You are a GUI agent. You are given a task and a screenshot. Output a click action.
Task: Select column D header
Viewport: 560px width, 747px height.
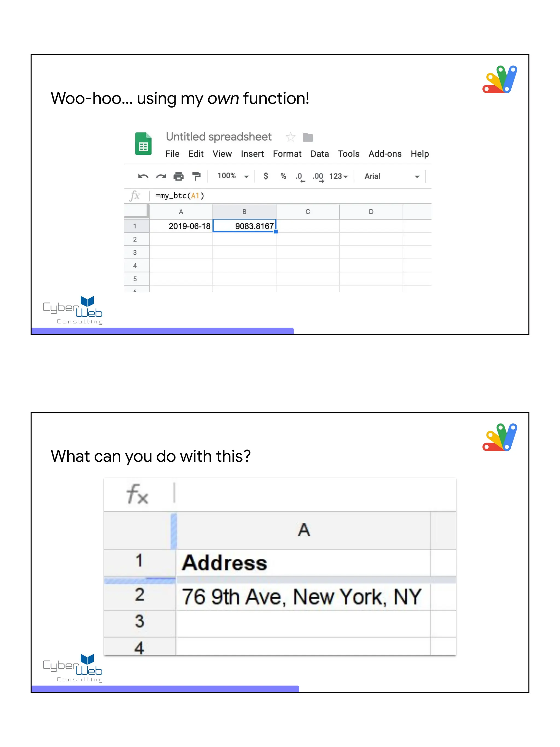(x=371, y=212)
